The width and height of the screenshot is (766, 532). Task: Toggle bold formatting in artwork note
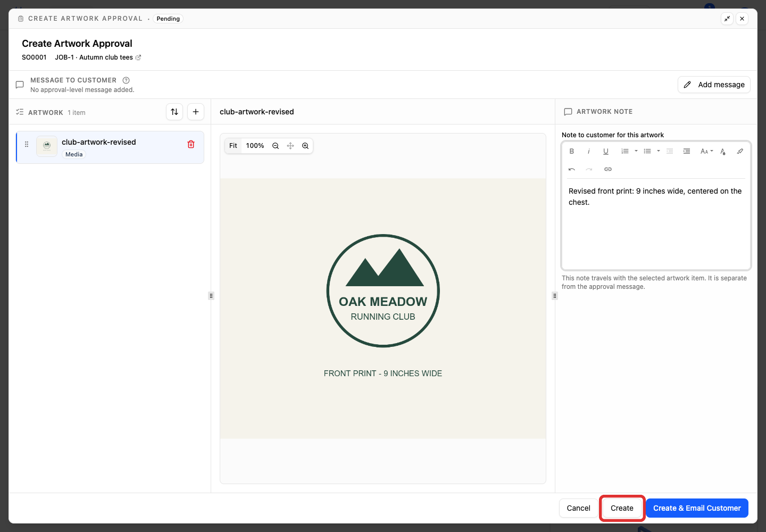click(572, 151)
